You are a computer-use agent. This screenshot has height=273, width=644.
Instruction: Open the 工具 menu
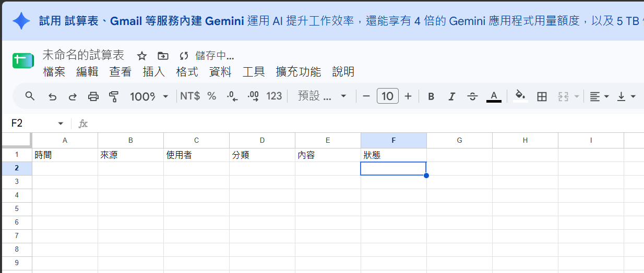pos(254,72)
